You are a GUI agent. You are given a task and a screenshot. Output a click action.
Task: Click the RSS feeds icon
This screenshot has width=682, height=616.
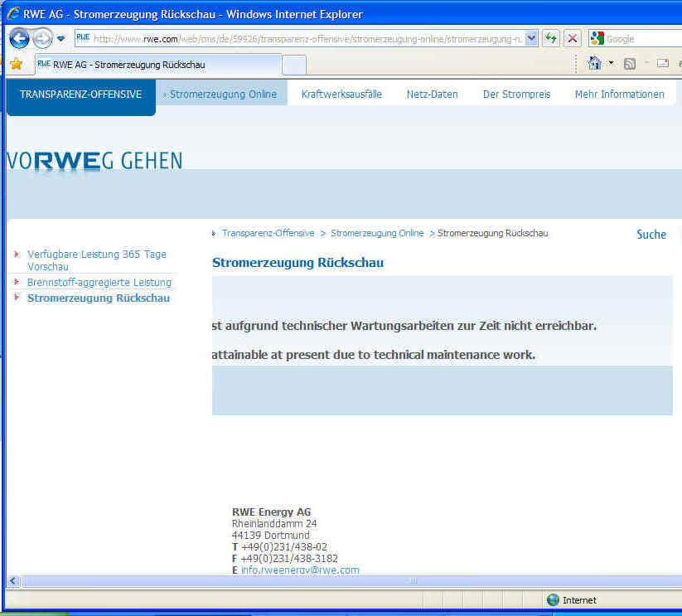tap(629, 64)
